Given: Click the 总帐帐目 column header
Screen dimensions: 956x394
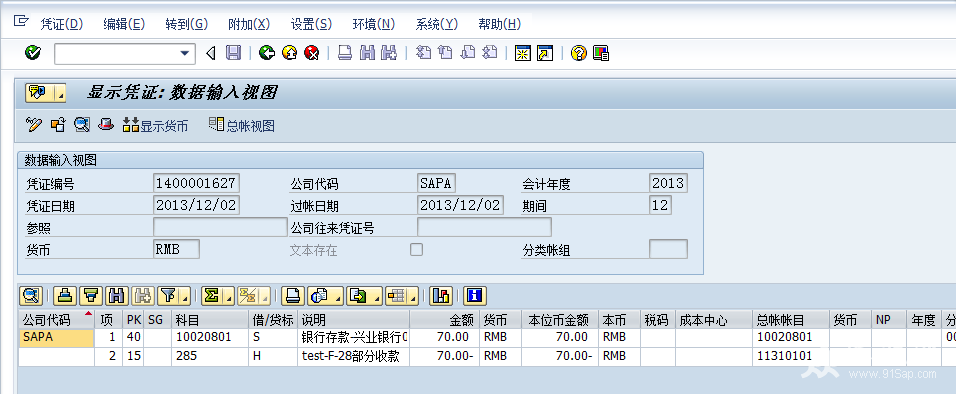Looking at the screenshot, I should click(791, 320).
